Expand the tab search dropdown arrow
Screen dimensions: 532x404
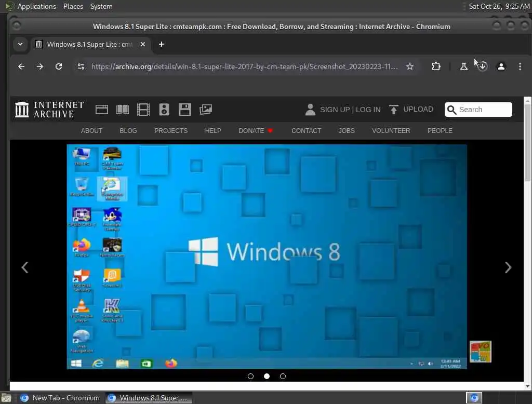pos(20,44)
